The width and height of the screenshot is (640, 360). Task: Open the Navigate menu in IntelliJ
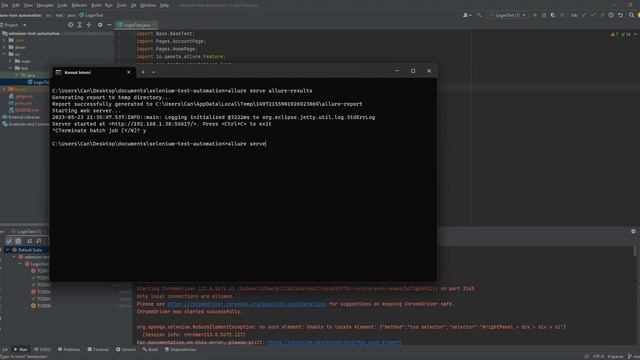(45, 5)
